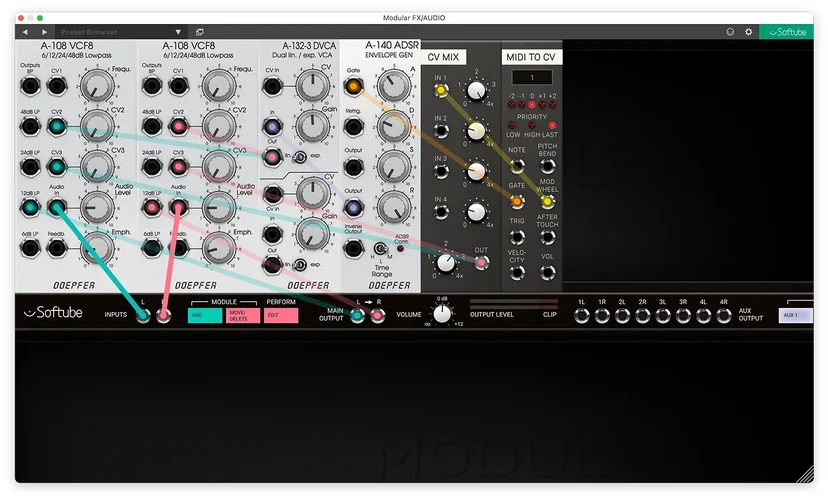828x500 pixels.
Task: Click the MAIN OUTPUT R jack
Action: click(378, 316)
